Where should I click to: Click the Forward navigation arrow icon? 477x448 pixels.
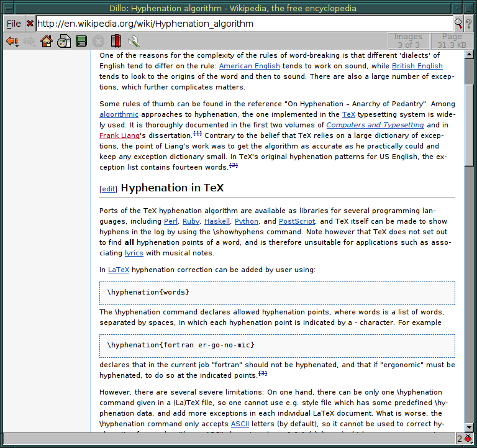point(30,42)
